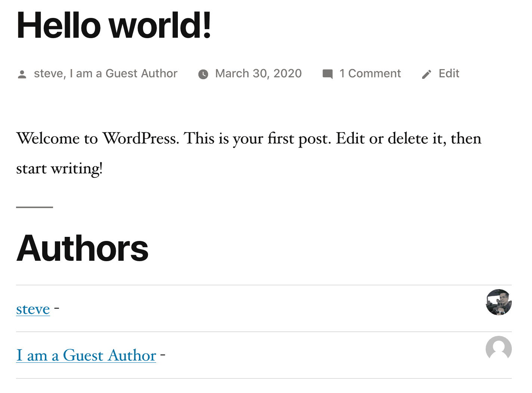This screenshot has width=532, height=393.
Task: Click the Authors section heading
Action: (82, 248)
